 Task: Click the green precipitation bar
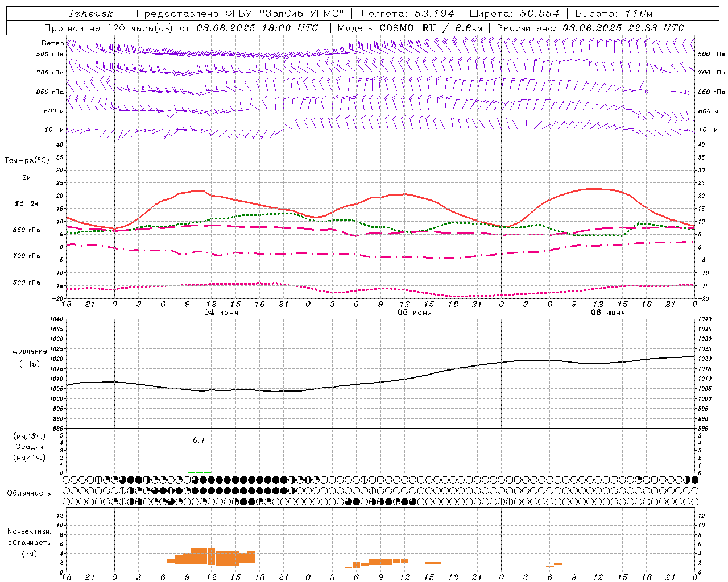tap(200, 472)
